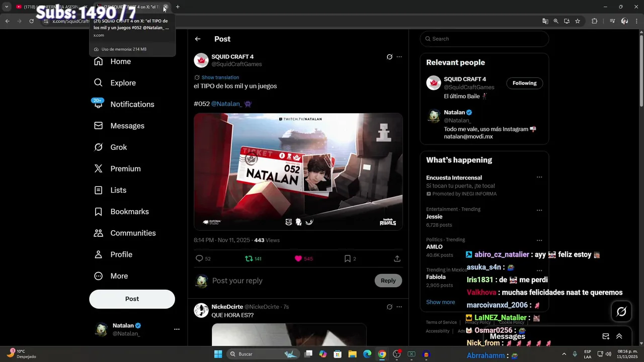644x362 pixels.
Task: Open options for Jessie trend
Action: pos(539,210)
